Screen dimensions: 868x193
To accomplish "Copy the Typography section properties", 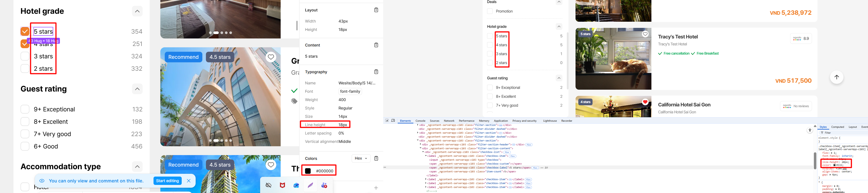I will tap(376, 72).
